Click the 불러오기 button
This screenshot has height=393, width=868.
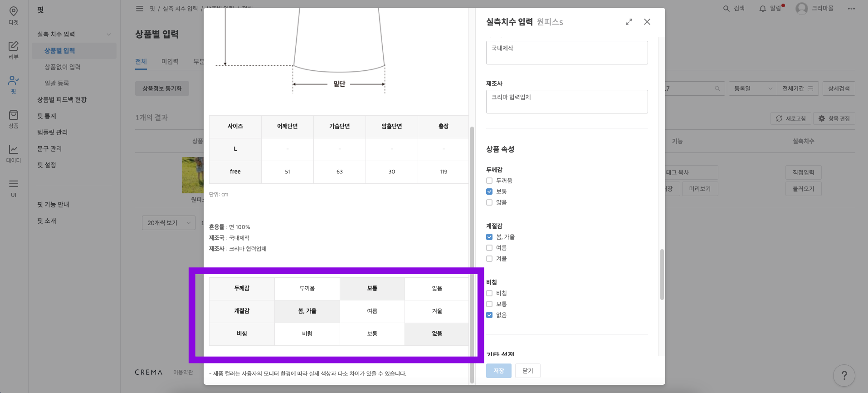point(804,189)
